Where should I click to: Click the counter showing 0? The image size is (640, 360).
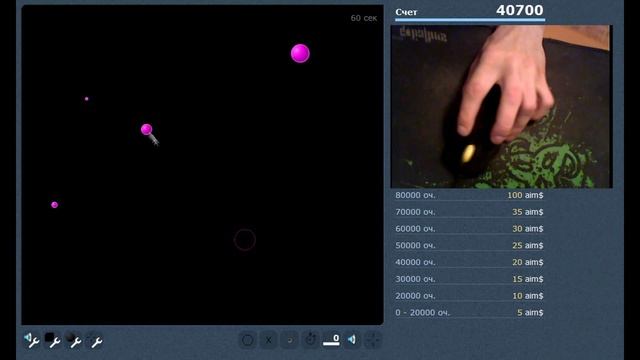click(x=331, y=340)
